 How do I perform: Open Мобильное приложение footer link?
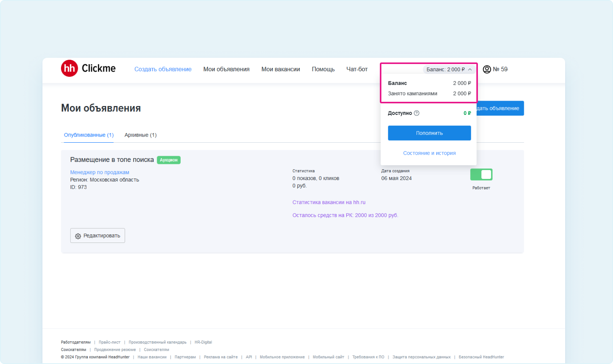tap(282, 357)
